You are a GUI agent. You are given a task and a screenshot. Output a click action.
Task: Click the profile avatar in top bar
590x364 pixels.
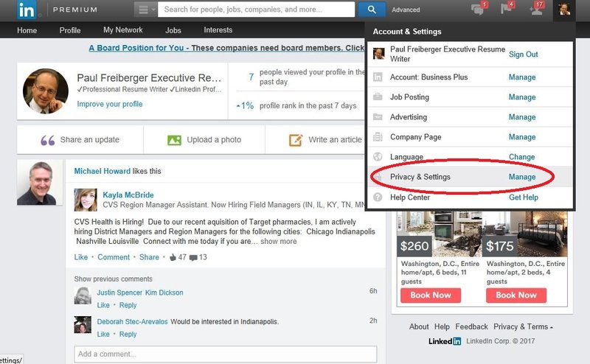click(564, 10)
